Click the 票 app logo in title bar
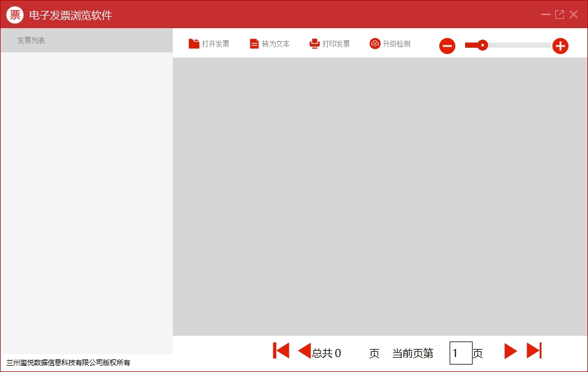Viewport: 588px width, 372px height. pyautogui.click(x=15, y=14)
